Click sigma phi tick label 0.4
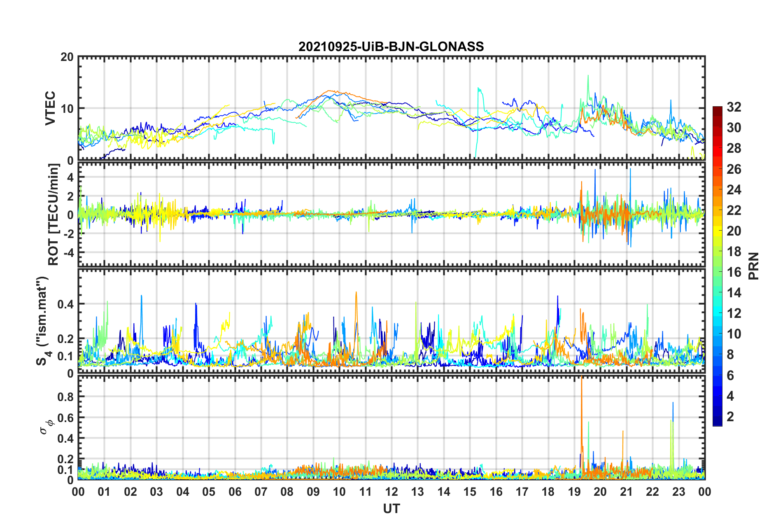This screenshot has width=783, height=532. [x=66, y=439]
